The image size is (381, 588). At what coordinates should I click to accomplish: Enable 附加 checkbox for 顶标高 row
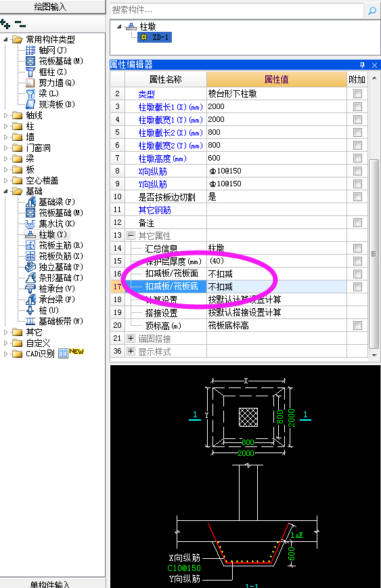pyautogui.click(x=357, y=325)
